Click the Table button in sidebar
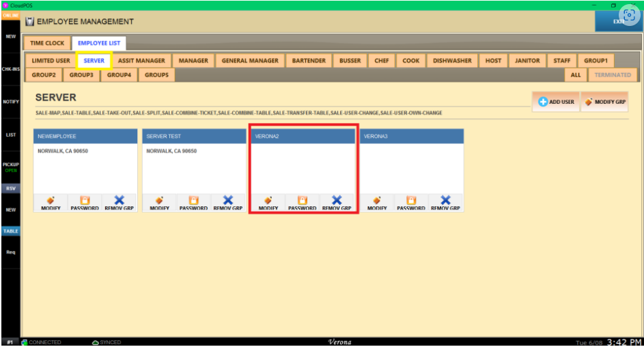Viewport: 644px width, 347px height. coord(10,231)
